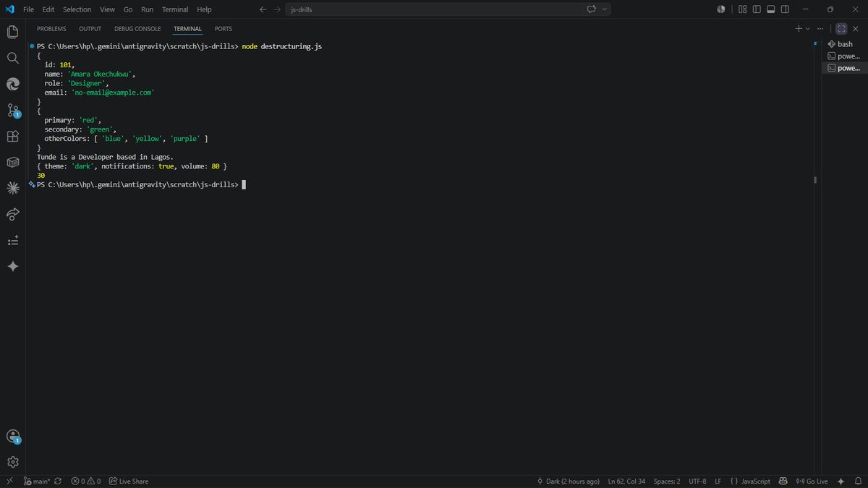This screenshot has width=868, height=488.
Task: Start server with Go Live button
Action: [812, 481]
